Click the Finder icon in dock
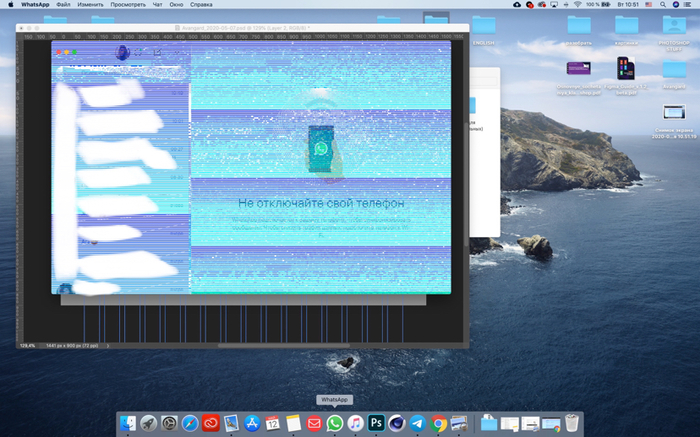This screenshot has width=700, height=437. [128, 423]
